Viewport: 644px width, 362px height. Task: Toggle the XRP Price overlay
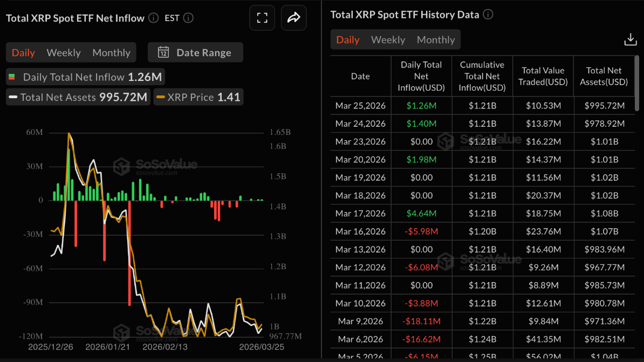point(197,97)
